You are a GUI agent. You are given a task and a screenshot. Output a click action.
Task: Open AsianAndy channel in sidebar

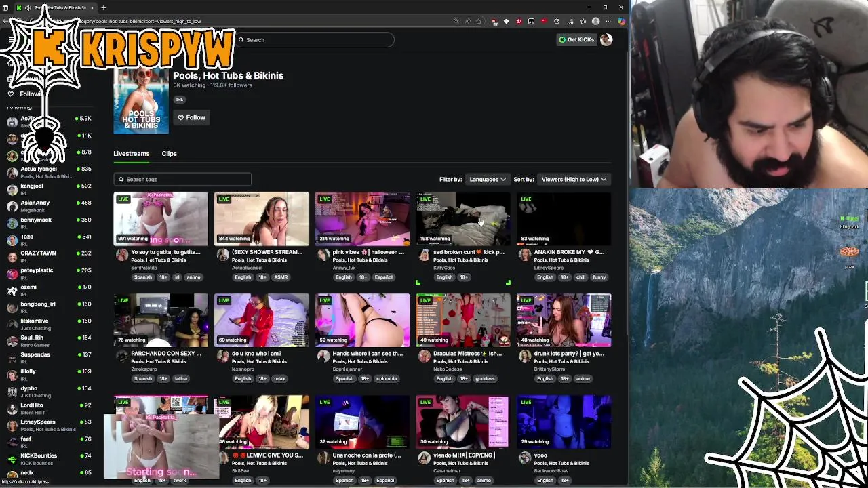click(x=49, y=206)
